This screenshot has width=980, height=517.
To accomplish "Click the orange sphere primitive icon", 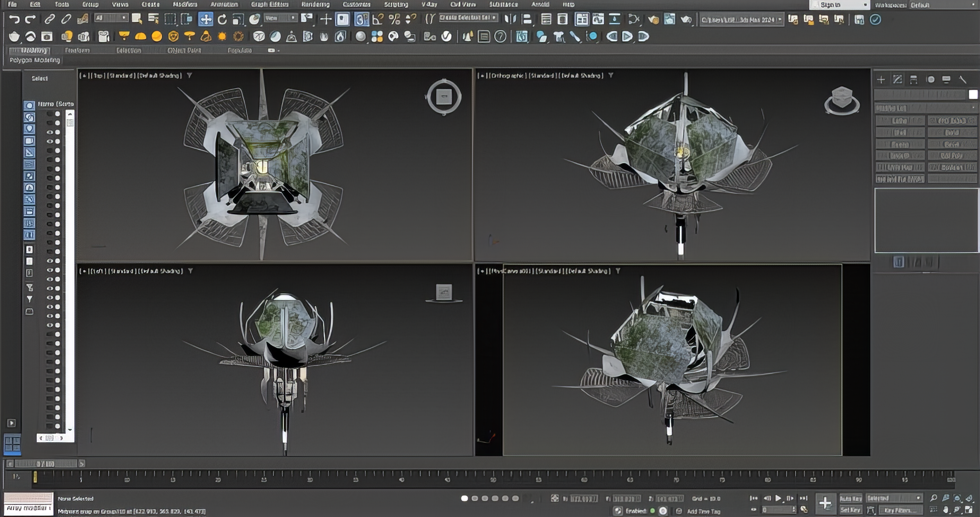I will [157, 36].
